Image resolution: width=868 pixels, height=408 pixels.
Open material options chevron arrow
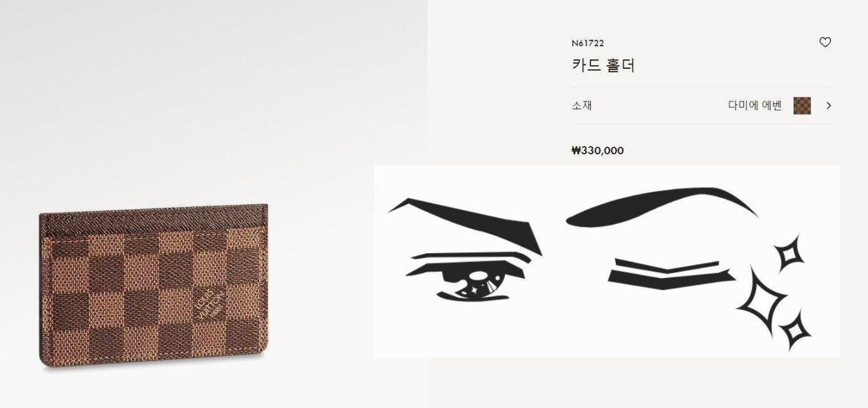(829, 106)
